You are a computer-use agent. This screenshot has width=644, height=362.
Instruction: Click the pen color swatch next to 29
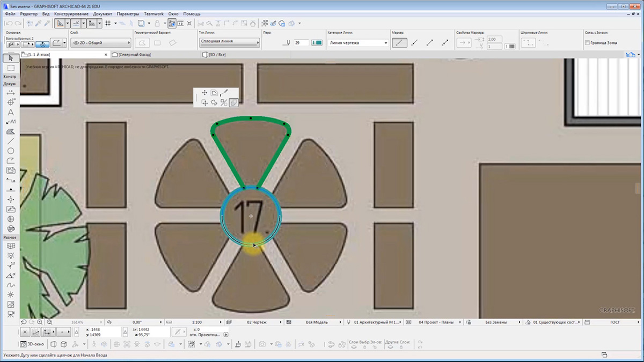pos(317,43)
